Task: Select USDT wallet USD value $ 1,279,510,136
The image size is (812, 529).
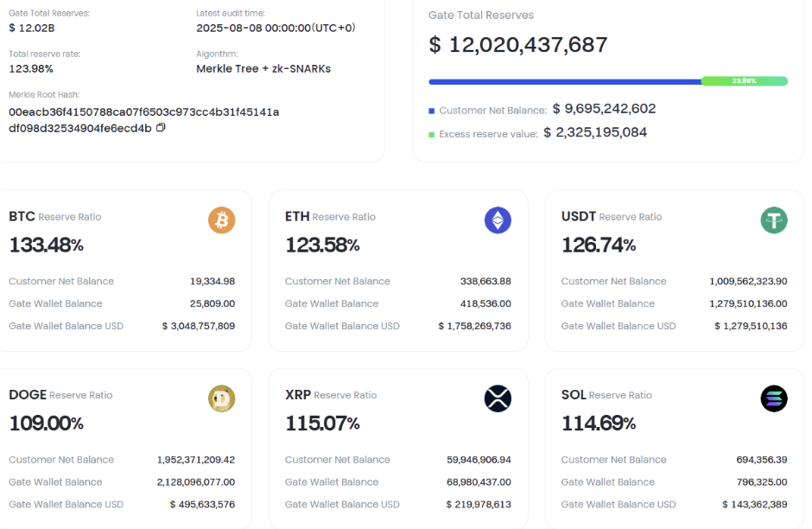Action: tap(751, 326)
